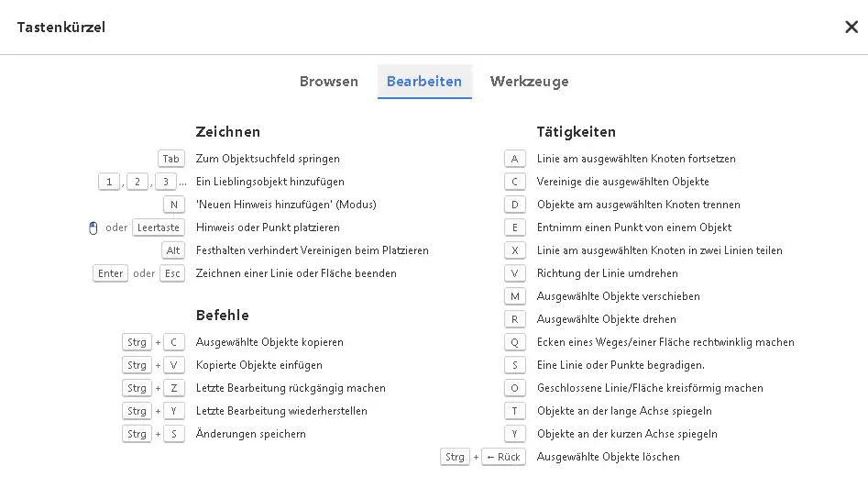Image resolution: width=868 pixels, height=488 pixels.
Task: Close the Tastenkürzel dialog
Action: click(x=851, y=27)
